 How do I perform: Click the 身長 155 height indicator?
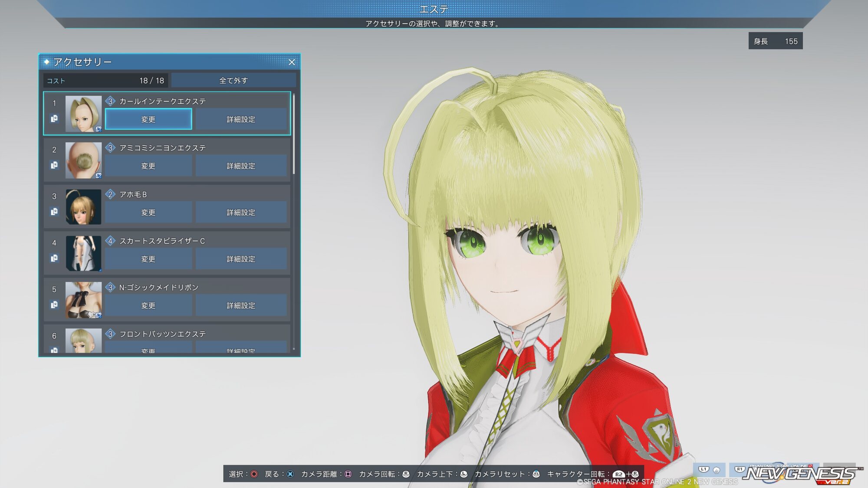click(x=776, y=41)
